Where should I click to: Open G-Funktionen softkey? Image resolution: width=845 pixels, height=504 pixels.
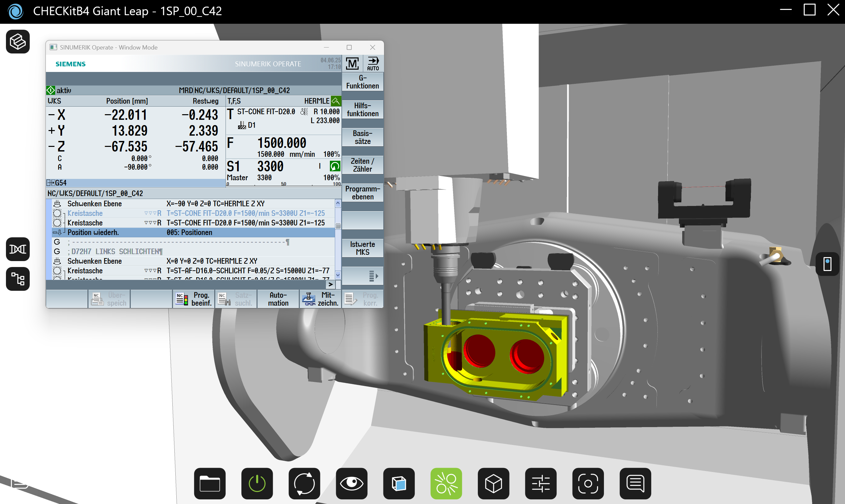[x=363, y=82]
